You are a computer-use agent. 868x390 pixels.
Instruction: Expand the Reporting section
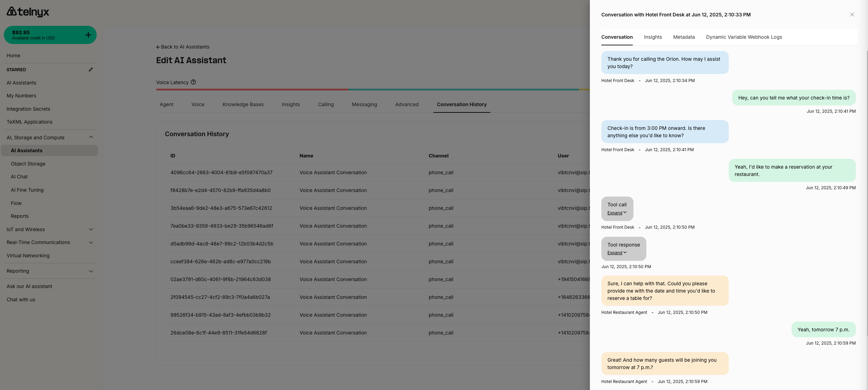click(91, 271)
